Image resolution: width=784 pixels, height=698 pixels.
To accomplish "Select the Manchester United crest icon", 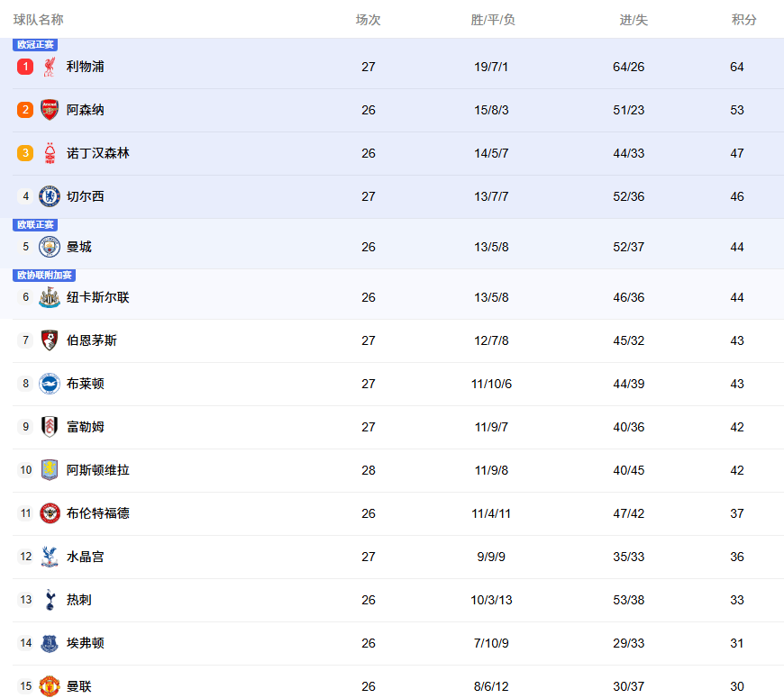I will pos(50,686).
